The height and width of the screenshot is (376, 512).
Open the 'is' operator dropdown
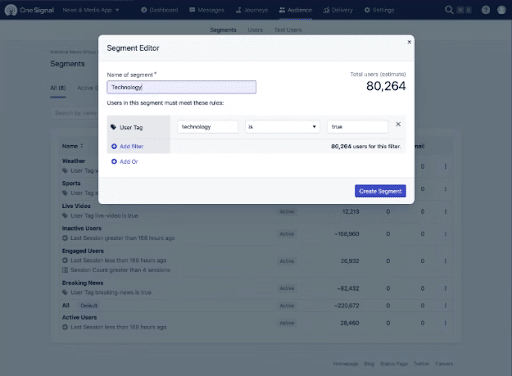click(x=282, y=127)
